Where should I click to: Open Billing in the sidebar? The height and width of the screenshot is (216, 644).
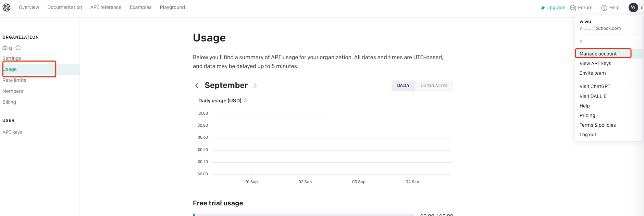tap(9, 102)
